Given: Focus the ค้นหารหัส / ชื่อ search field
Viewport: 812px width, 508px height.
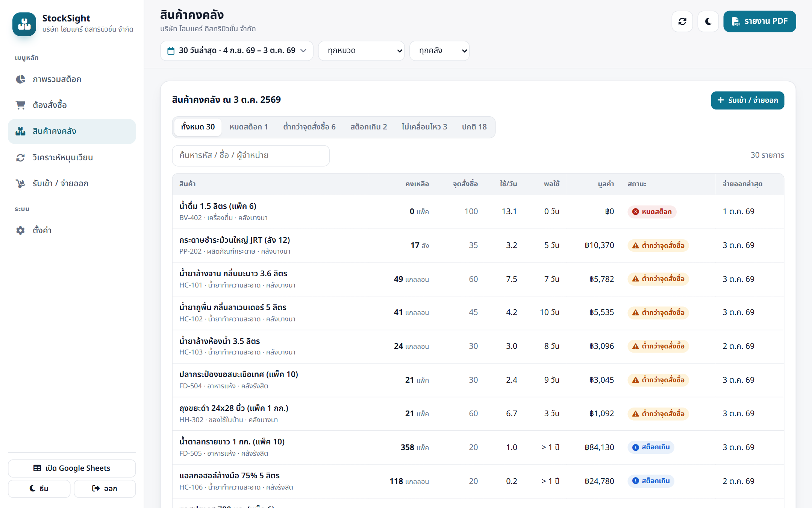Looking at the screenshot, I should pos(251,156).
